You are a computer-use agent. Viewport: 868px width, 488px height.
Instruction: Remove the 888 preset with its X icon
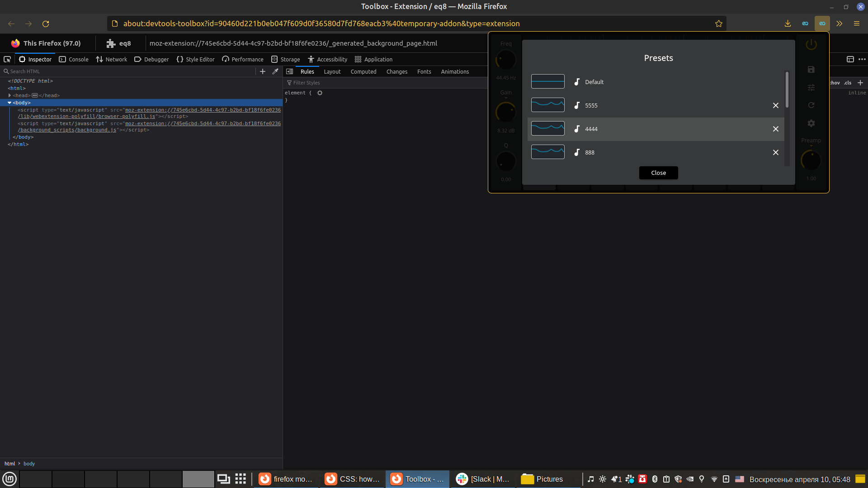point(776,152)
